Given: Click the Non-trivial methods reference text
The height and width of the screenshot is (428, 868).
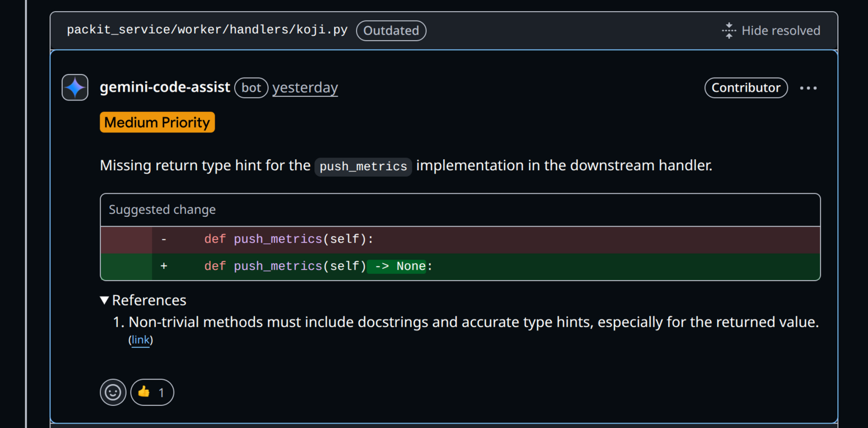Looking at the screenshot, I should [x=474, y=322].
